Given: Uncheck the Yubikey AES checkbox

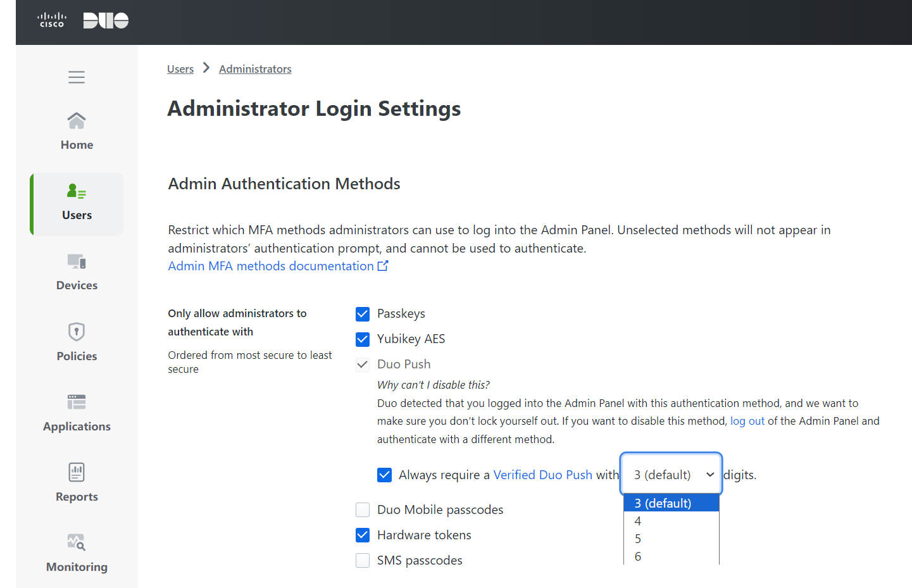Looking at the screenshot, I should click(363, 339).
